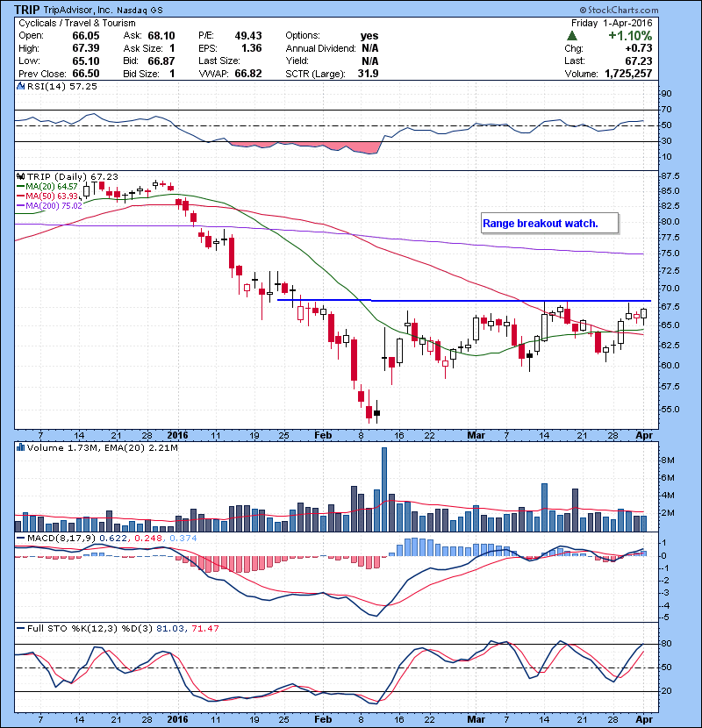The image size is (702, 728).
Task: Click the 'Range breakout watch.' annotation box
Action: [549, 224]
